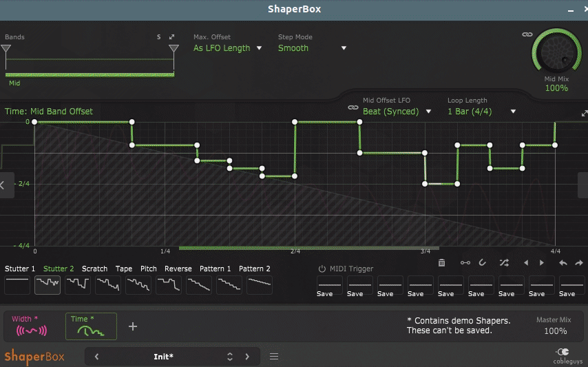Go to previous preset with the left chevron
This screenshot has height=367, width=588.
(97, 357)
